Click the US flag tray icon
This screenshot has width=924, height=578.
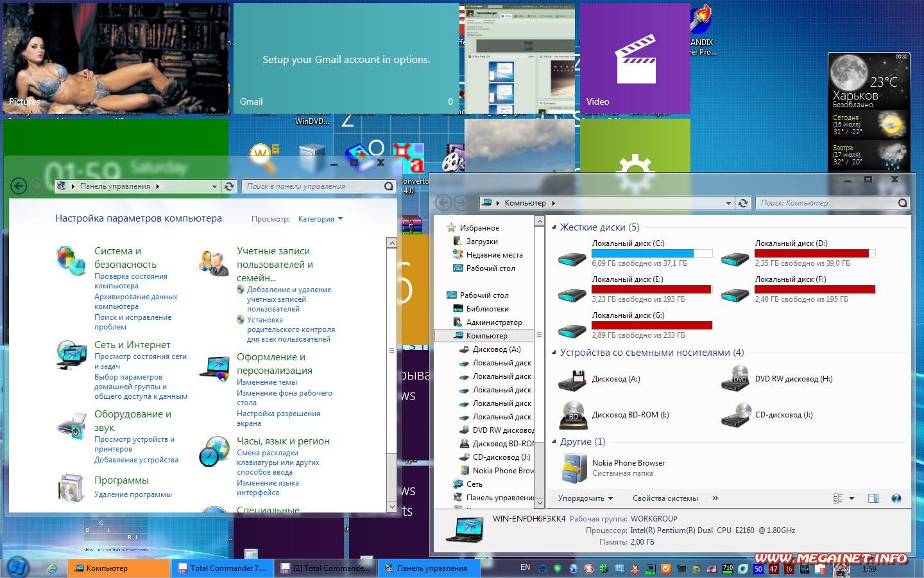712,568
